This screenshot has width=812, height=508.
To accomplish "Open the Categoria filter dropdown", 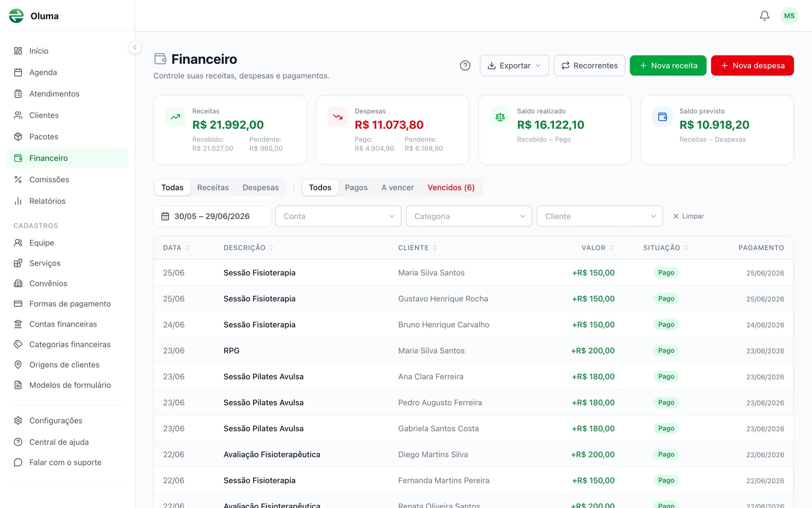I will pyautogui.click(x=469, y=216).
